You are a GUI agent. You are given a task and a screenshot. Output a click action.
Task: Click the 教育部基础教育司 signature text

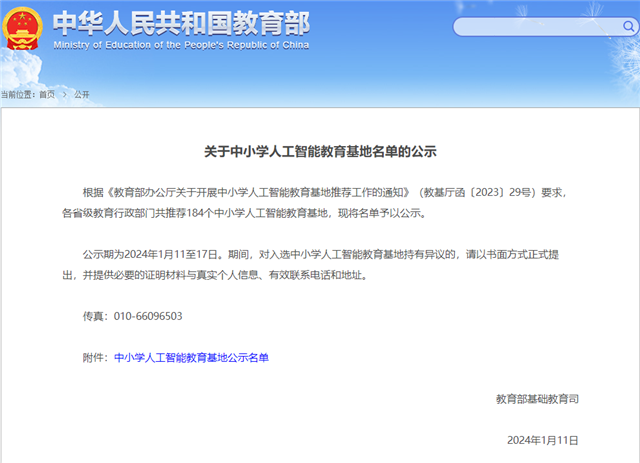coord(536,399)
